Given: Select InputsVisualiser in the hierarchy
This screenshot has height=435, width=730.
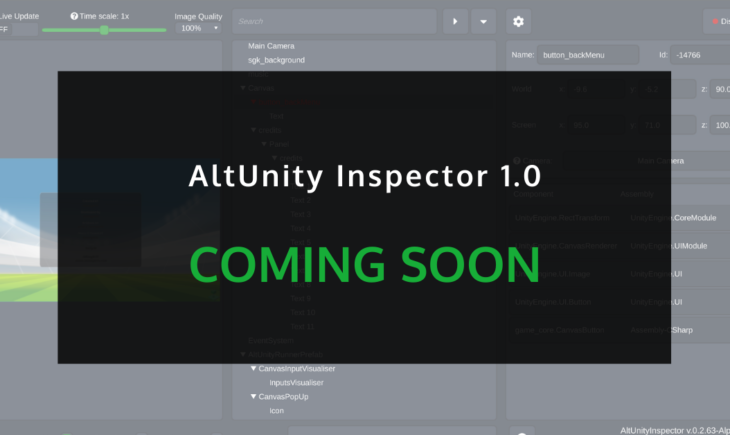Looking at the screenshot, I should (296, 382).
